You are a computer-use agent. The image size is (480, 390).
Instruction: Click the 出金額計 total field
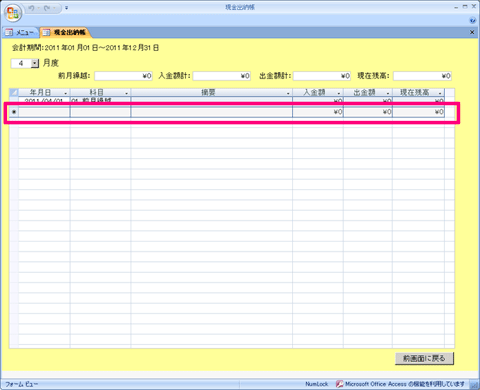(x=322, y=76)
